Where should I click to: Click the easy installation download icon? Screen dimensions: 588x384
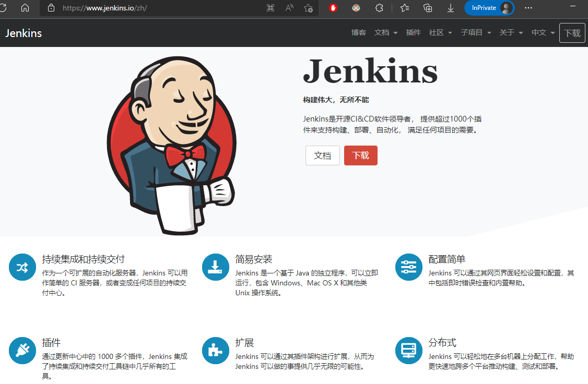(x=216, y=267)
